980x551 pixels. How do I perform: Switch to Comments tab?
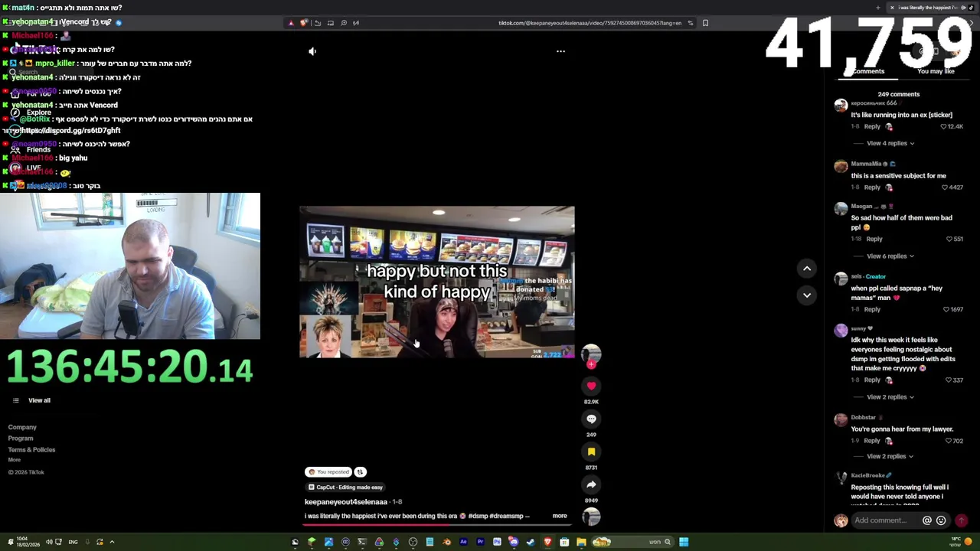(x=868, y=71)
